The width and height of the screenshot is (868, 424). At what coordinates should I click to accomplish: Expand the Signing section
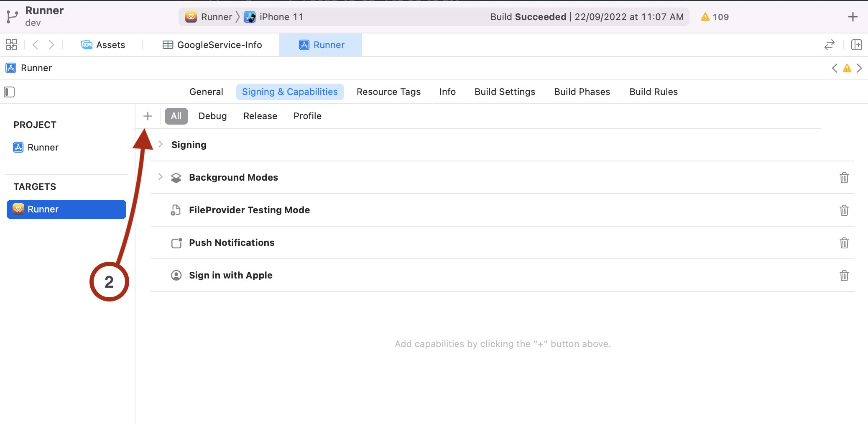[161, 144]
